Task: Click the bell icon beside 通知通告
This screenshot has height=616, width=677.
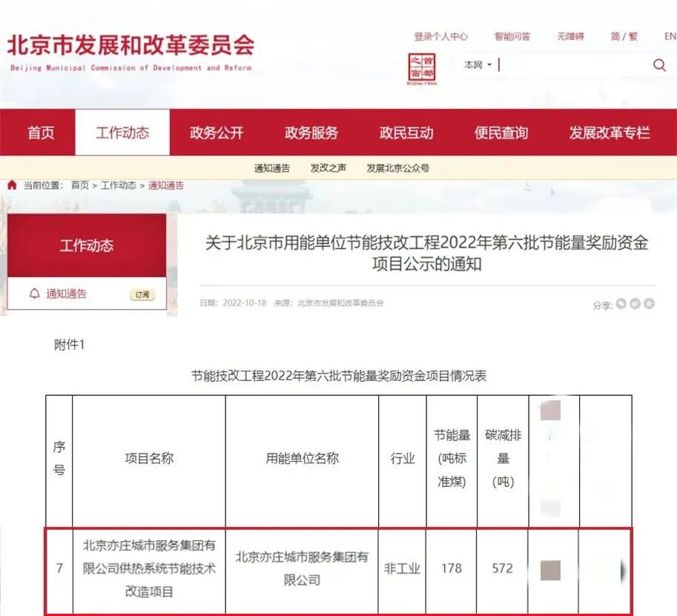Action: [34, 294]
